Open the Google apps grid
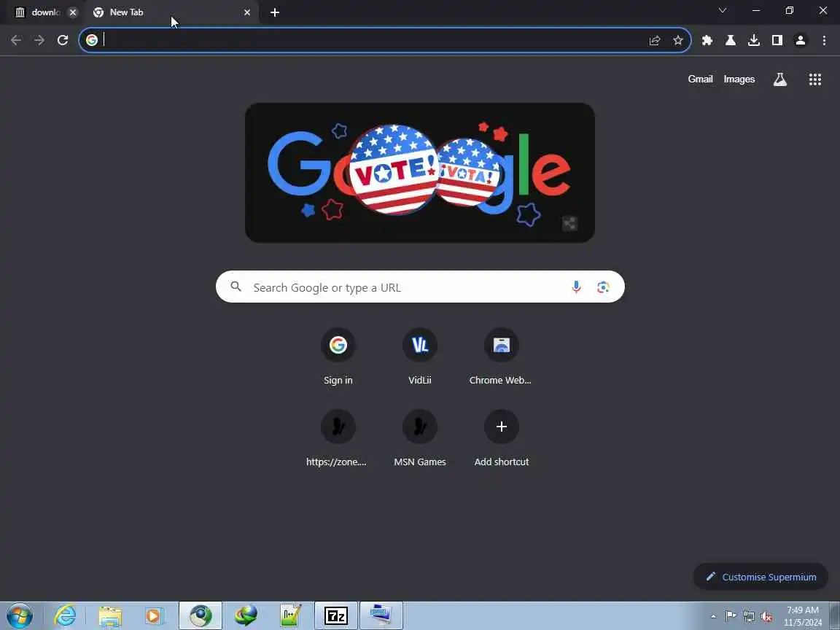 tap(814, 79)
